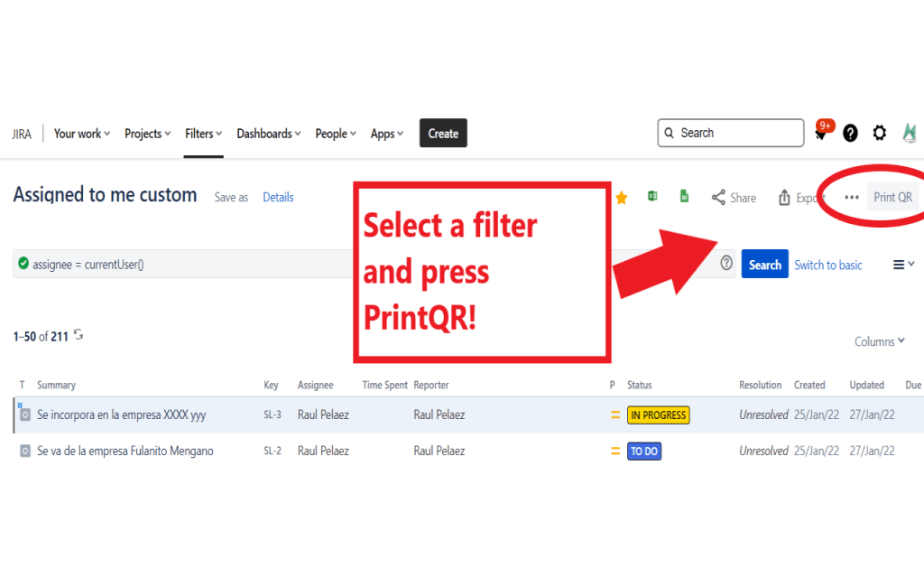Open the list view layout dropdown
924x578 pixels.
point(903,265)
